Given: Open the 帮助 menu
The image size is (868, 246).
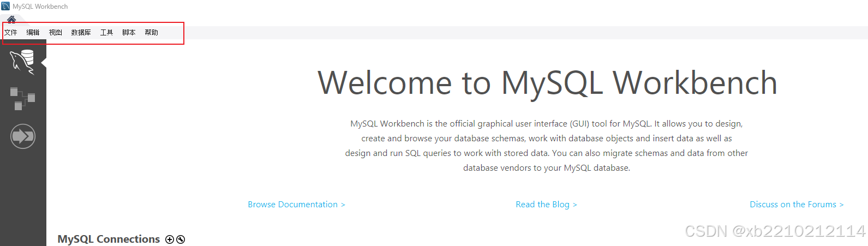Looking at the screenshot, I should coord(152,33).
